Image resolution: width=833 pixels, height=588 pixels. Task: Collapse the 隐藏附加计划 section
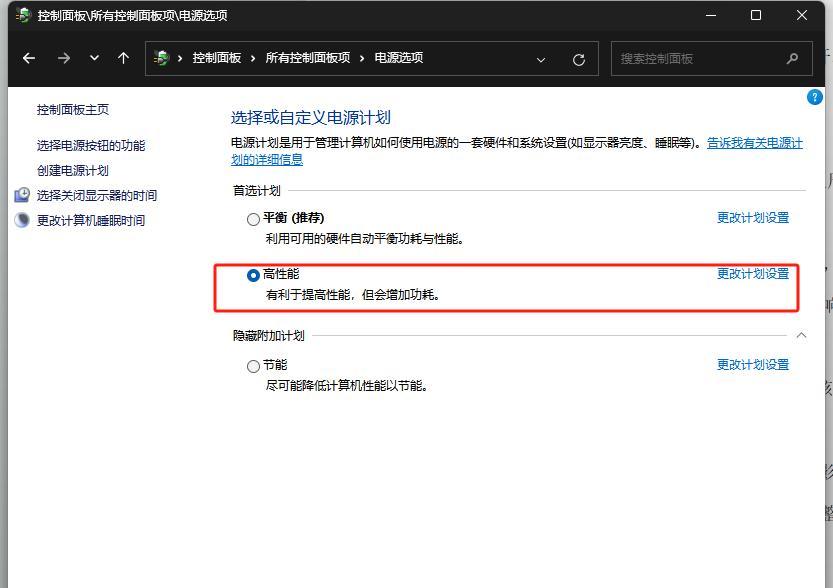[x=800, y=336]
